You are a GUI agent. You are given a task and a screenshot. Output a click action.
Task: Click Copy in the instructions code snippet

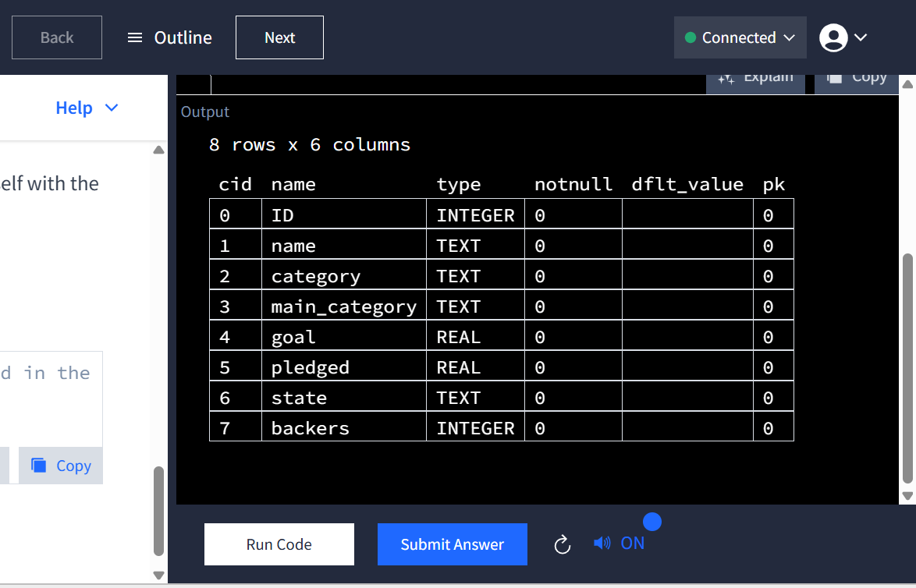pos(61,466)
